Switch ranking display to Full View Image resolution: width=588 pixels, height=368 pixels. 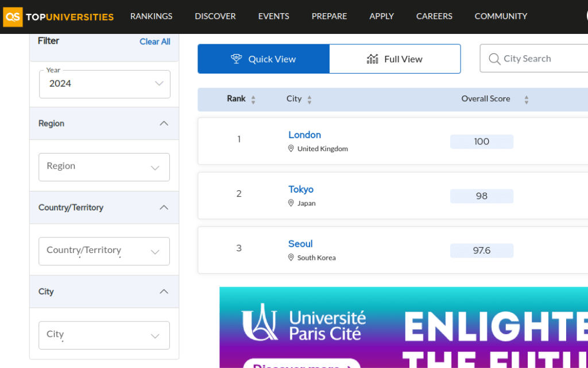395,58
